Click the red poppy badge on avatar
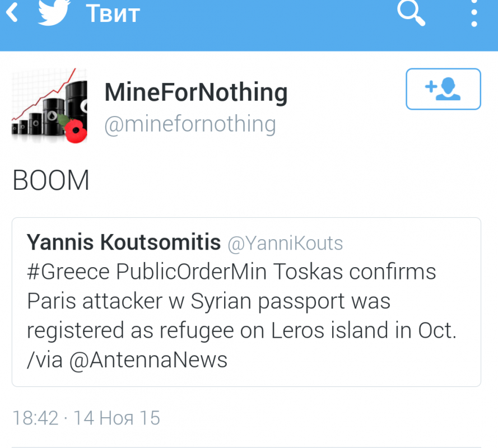Viewport: 498px width, 448px height. click(x=74, y=130)
